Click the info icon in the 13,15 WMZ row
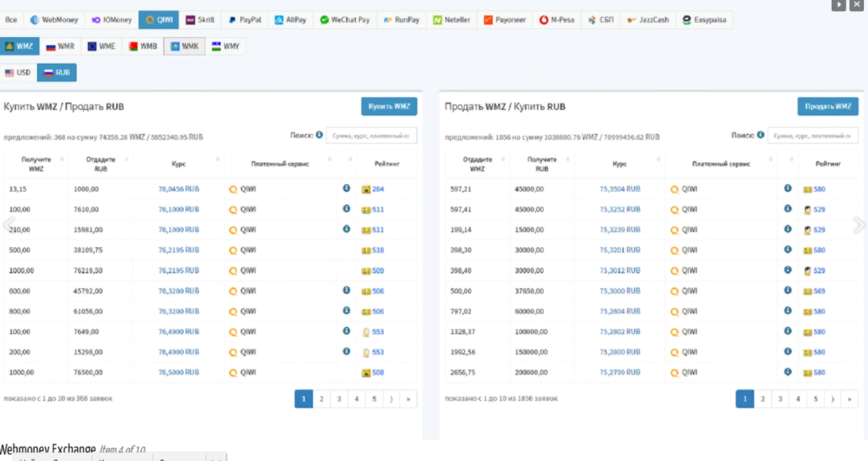Image resolution: width=868 pixels, height=461 pixels. coord(346,189)
